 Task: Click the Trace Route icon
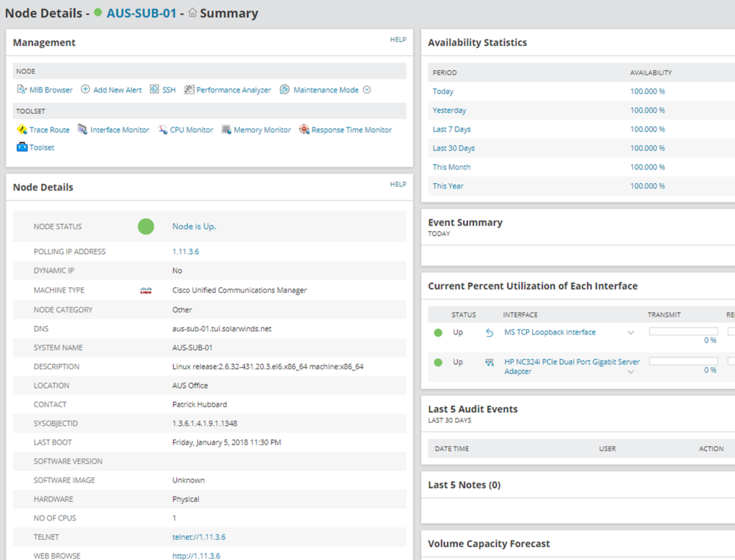22,129
